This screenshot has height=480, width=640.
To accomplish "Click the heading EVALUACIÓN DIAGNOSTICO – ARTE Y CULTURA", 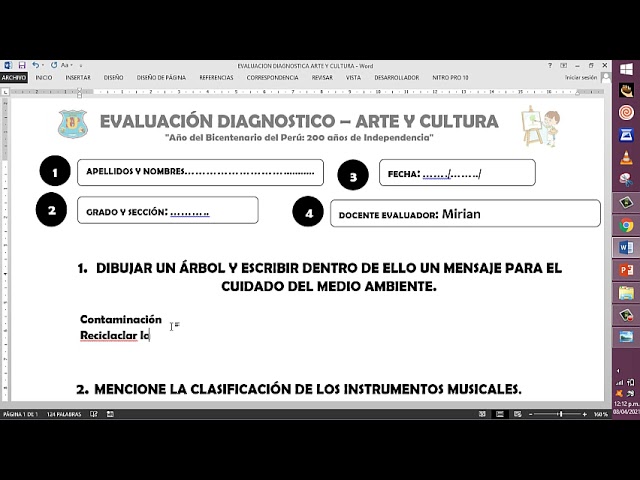I will pos(299,121).
